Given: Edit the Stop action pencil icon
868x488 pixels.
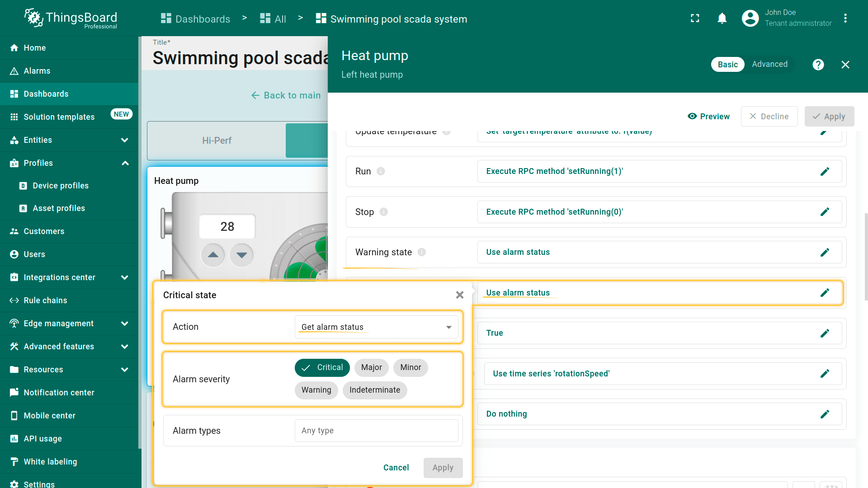Looking at the screenshot, I should tap(825, 212).
